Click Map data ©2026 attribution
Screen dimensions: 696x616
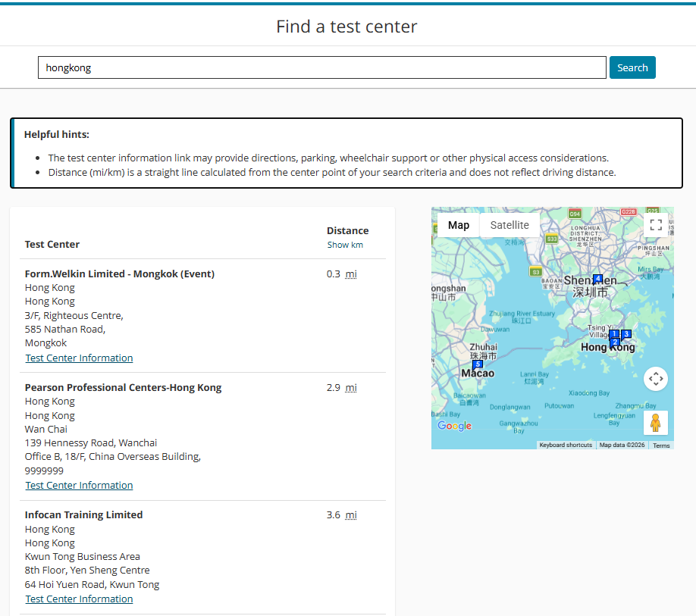(622, 445)
